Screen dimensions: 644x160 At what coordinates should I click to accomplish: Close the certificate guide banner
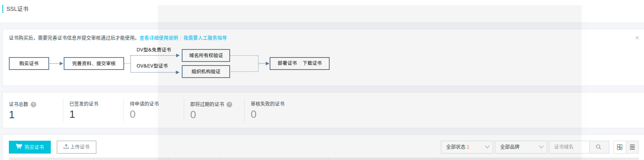point(637,38)
